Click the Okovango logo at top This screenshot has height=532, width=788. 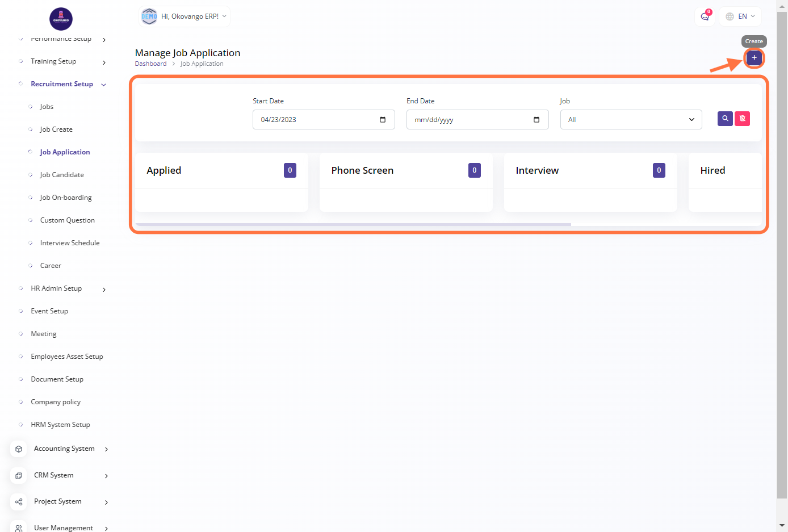pos(61,19)
